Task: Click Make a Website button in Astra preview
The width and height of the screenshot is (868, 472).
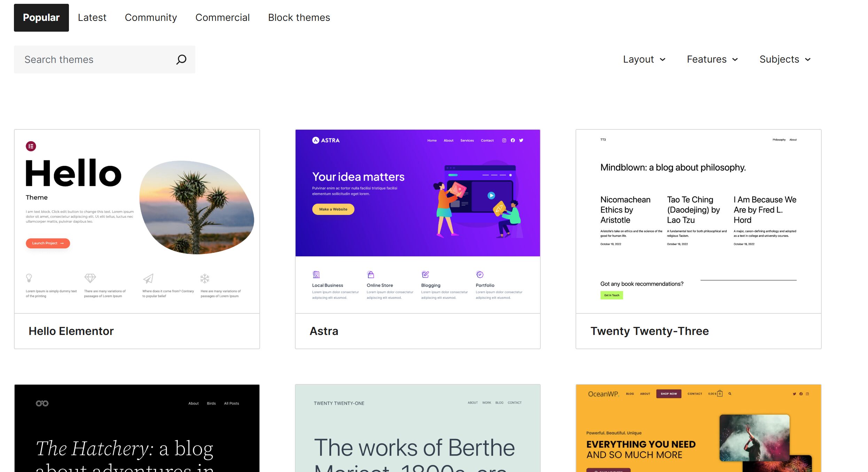Action: coord(333,209)
